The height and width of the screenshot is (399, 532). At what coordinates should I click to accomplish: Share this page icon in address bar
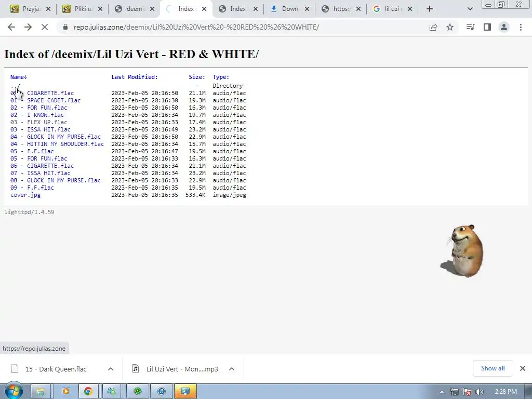tap(433, 27)
